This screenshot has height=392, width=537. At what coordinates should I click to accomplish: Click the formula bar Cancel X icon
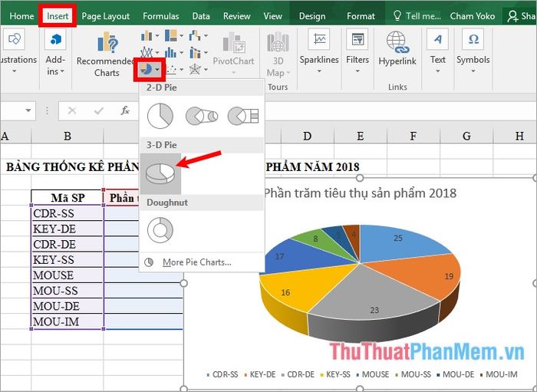pos(72,110)
